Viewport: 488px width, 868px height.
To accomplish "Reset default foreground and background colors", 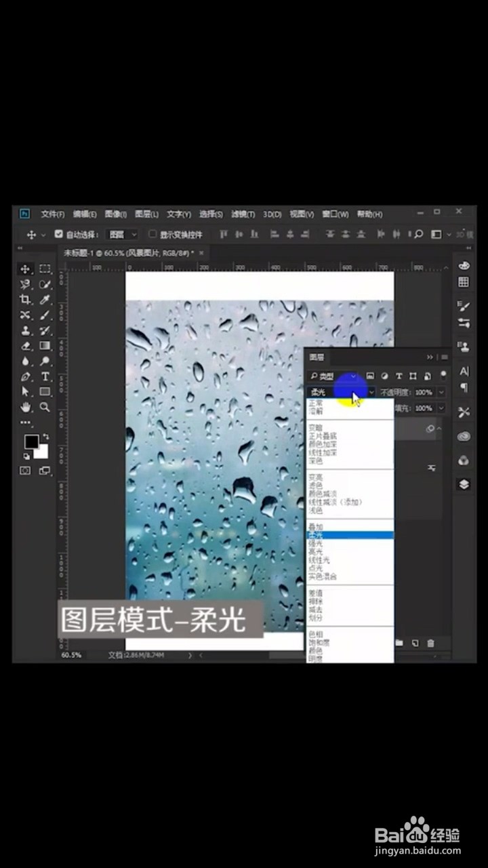I will [x=26, y=456].
